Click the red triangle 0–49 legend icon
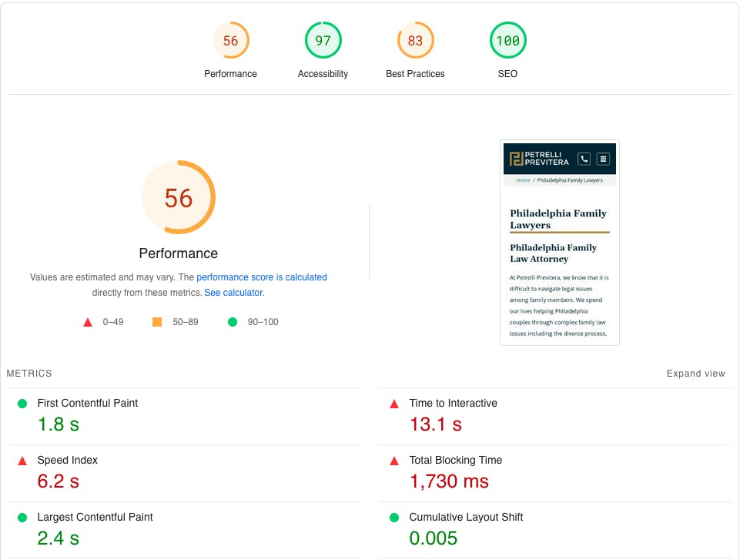740x560 pixels. 88,323
